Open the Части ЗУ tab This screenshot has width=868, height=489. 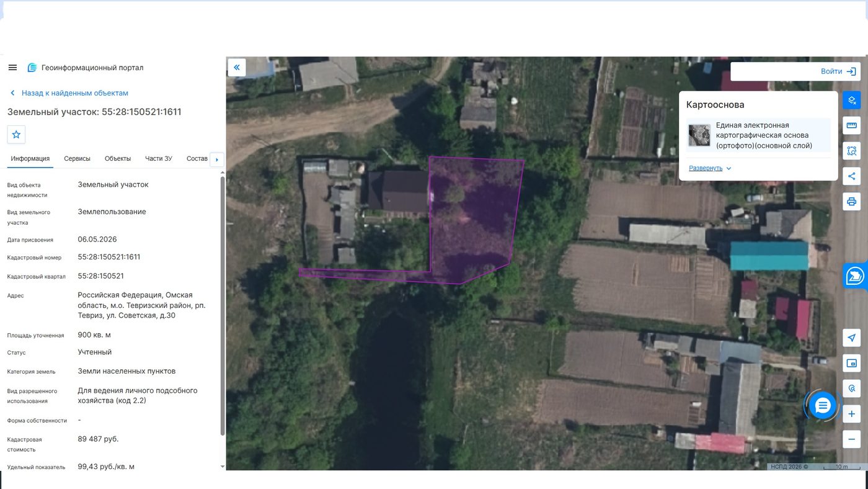(x=159, y=159)
